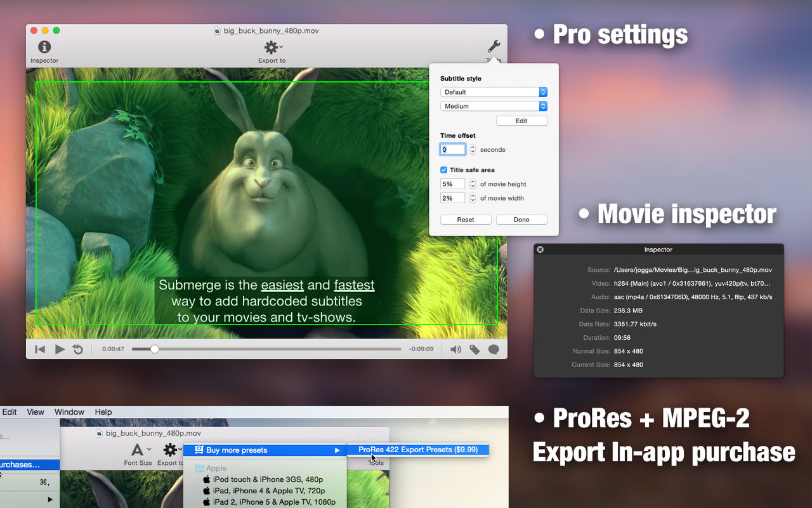Click the elapsed time 0:00:47 label
This screenshot has width=812, height=508.
pyautogui.click(x=113, y=349)
